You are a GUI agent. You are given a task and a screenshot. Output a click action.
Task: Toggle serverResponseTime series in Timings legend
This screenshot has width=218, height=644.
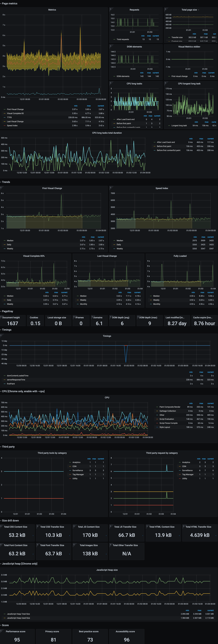point(16,380)
